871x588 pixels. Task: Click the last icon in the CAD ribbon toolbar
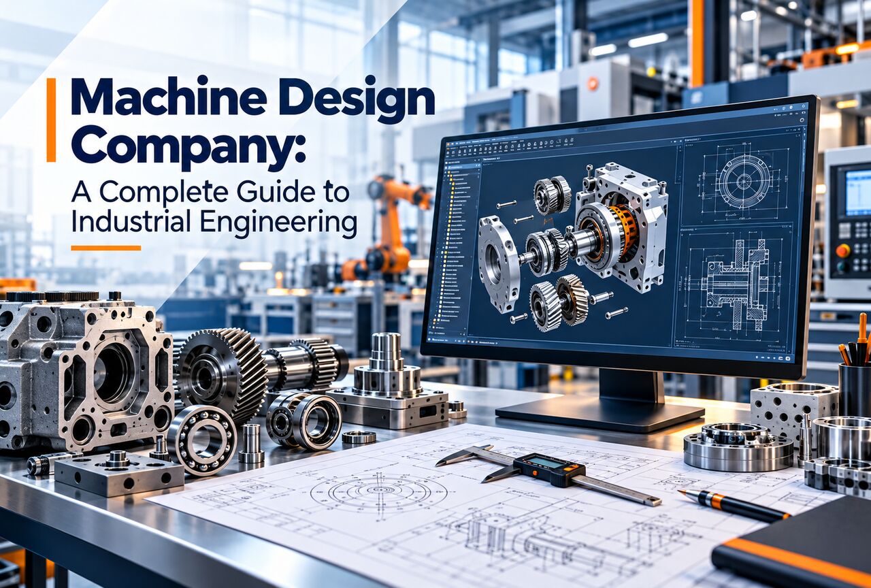coord(572,140)
